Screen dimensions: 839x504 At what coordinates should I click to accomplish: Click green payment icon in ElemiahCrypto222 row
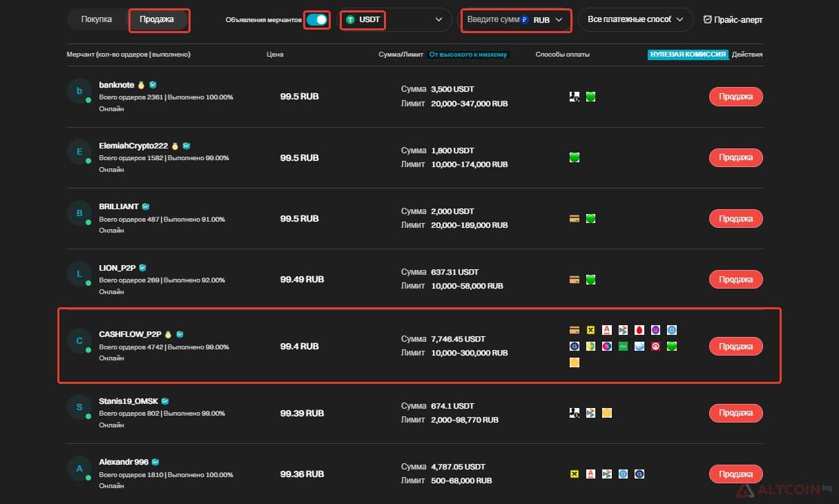[574, 157]
